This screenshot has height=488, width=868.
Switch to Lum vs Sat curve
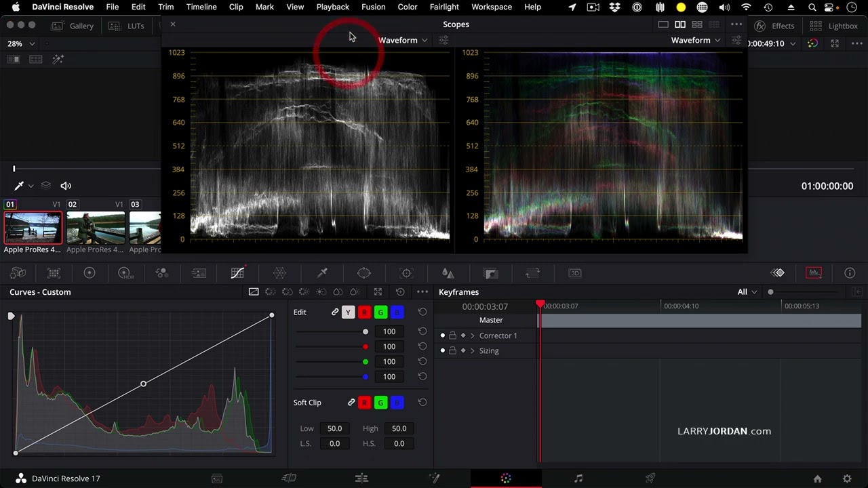pyautogui.click(x=321, y=292)
